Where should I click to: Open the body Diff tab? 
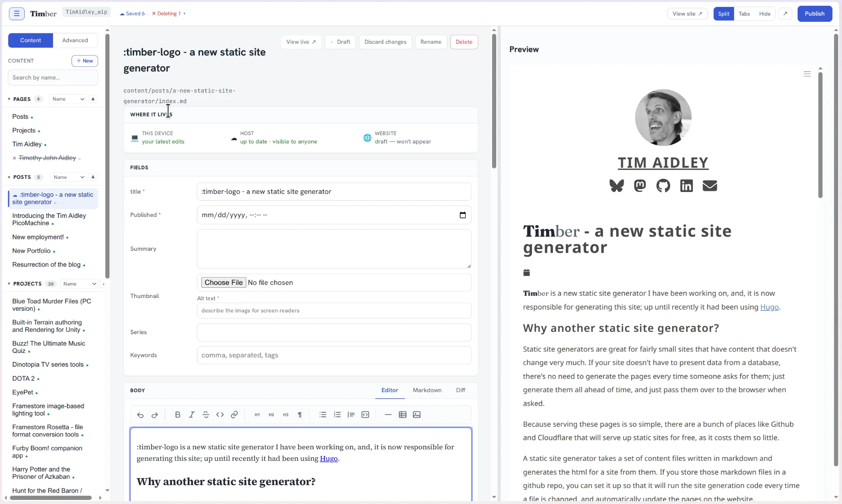coord(460,390)
